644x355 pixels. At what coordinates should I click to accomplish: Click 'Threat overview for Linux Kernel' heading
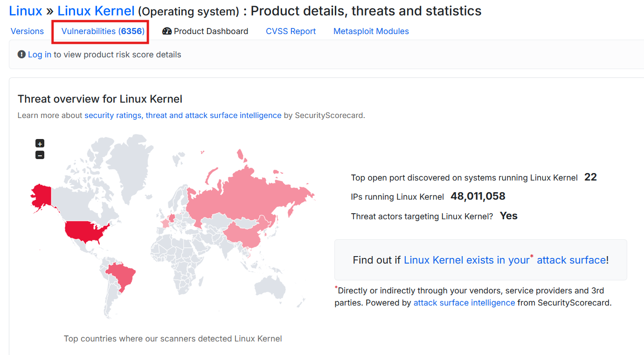pyautogui.click(x=100, y=99)
